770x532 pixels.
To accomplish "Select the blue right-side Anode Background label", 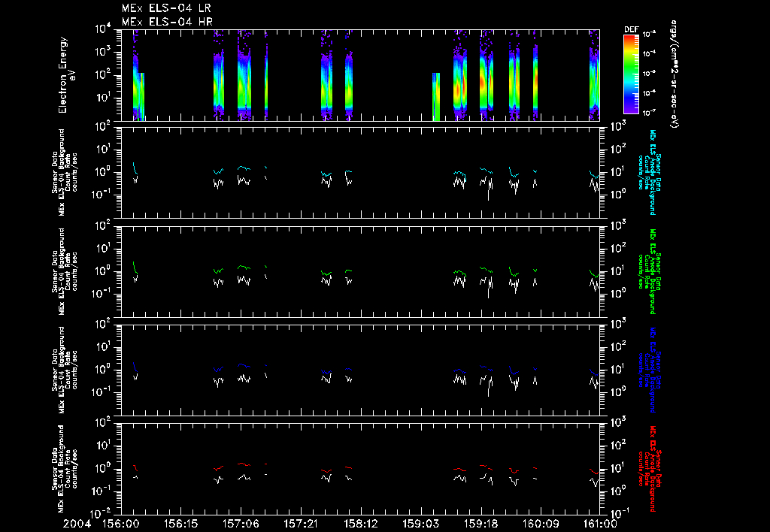I will point(649,370).
